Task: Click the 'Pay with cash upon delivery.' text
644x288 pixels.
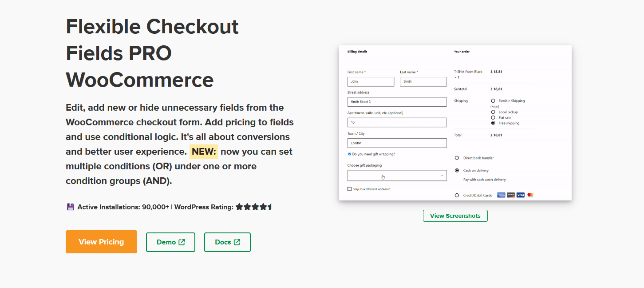Action: click(x=485, y=180)
